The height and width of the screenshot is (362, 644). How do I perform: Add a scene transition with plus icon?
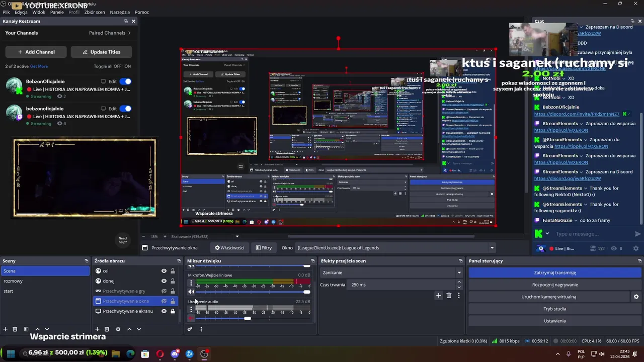(438, 296)
